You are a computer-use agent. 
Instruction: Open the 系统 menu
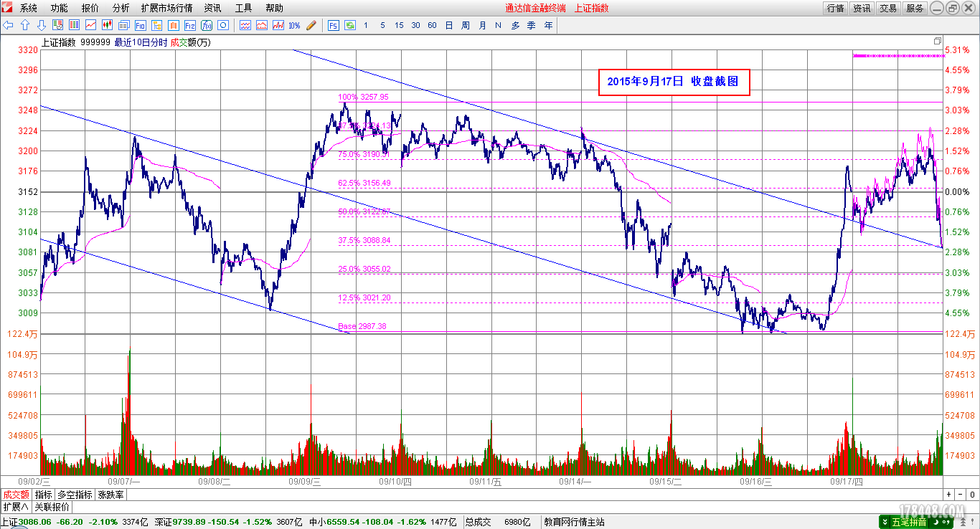pos(29,8)
